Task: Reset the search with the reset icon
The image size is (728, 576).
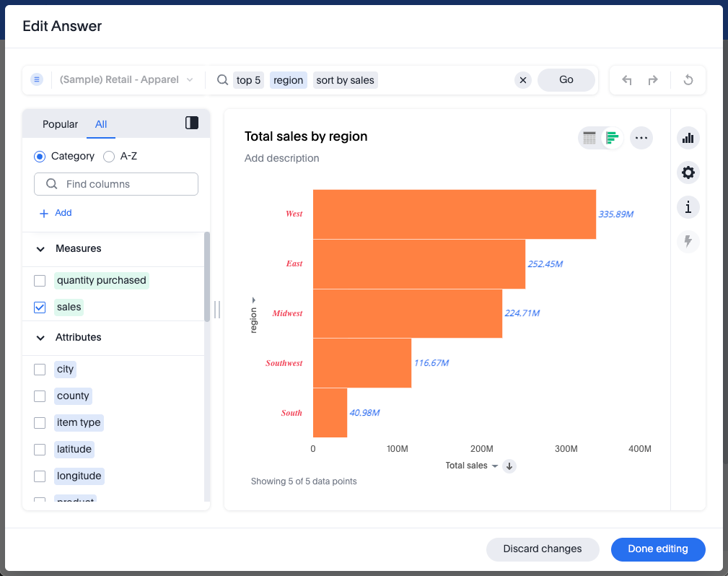Action: pyautogui.click(x=688, y=80)
